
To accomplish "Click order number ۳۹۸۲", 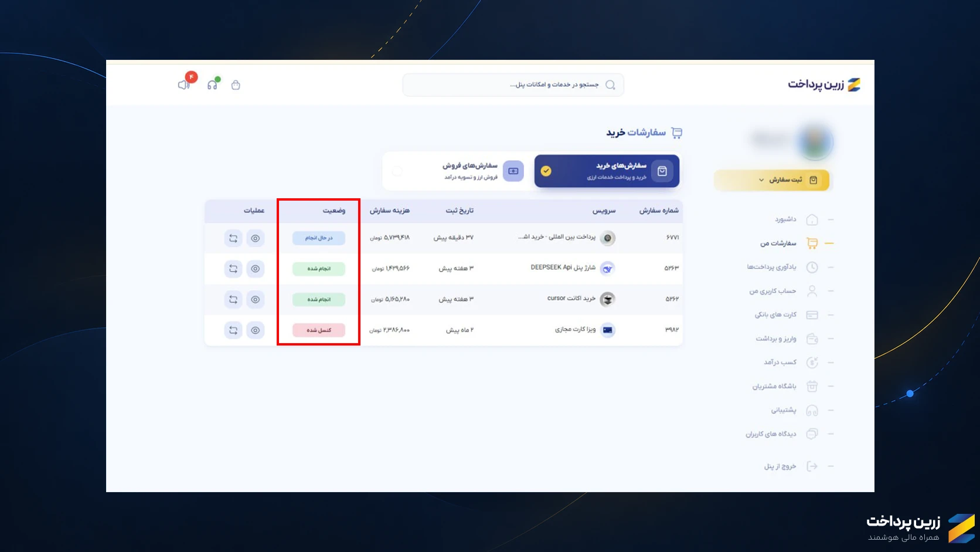I will click(x=672, y=330).
